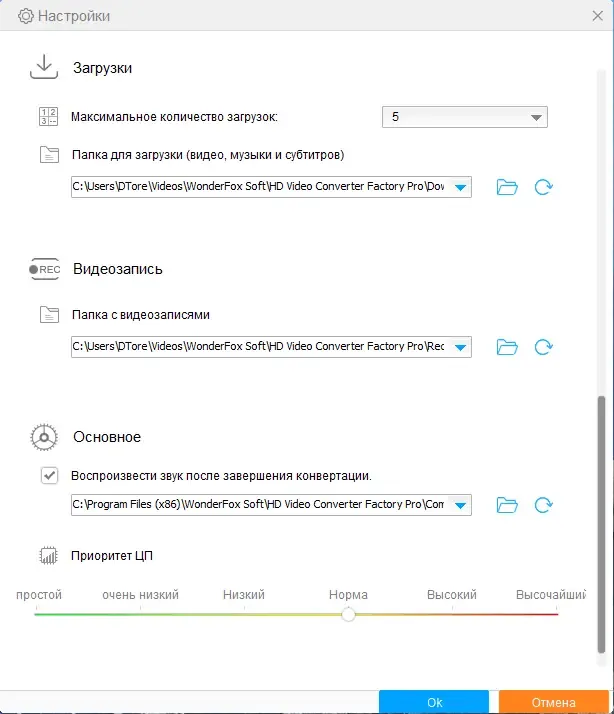Reset completion sound path to default
This screenshot has height=714, width=614.
tap(544, 505)
